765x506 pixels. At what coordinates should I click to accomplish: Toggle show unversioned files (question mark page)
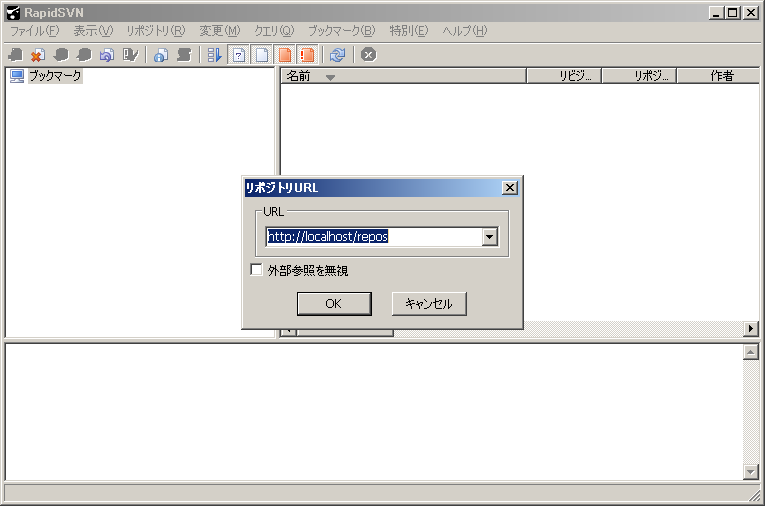(239, 55)
